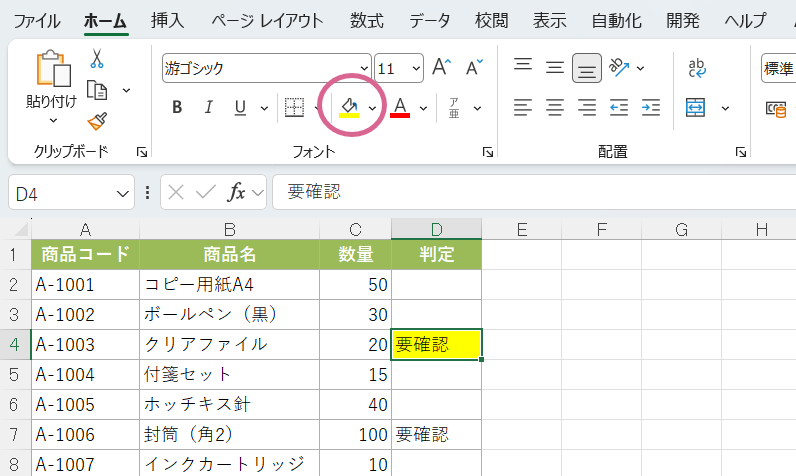Switch to the ページ レイアウト tab

coord(267,21)
